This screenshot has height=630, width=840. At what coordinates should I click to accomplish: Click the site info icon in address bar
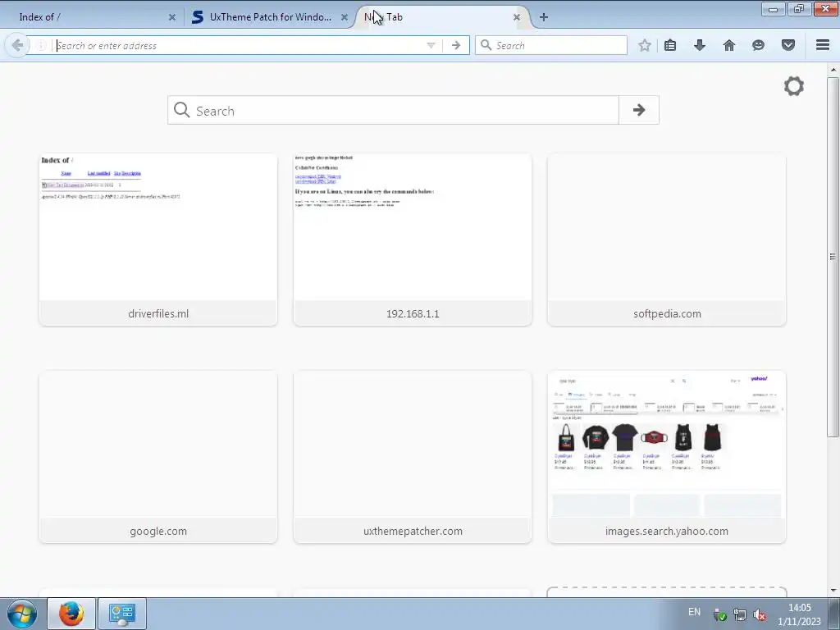point(41,46)
